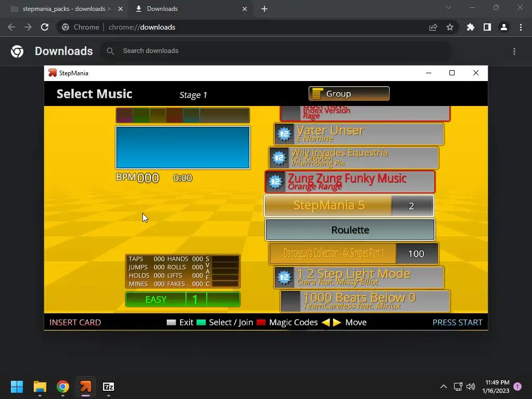Click the INSERT CARD text
Image resolution: width=532 pixels, height=399 pixels.
tap(75, 322)
